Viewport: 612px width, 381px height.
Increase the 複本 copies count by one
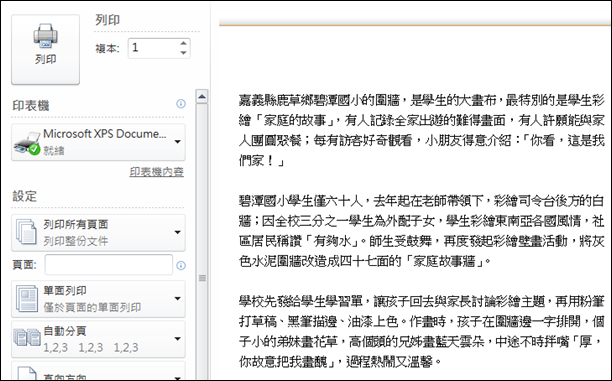tap(183, 43)
